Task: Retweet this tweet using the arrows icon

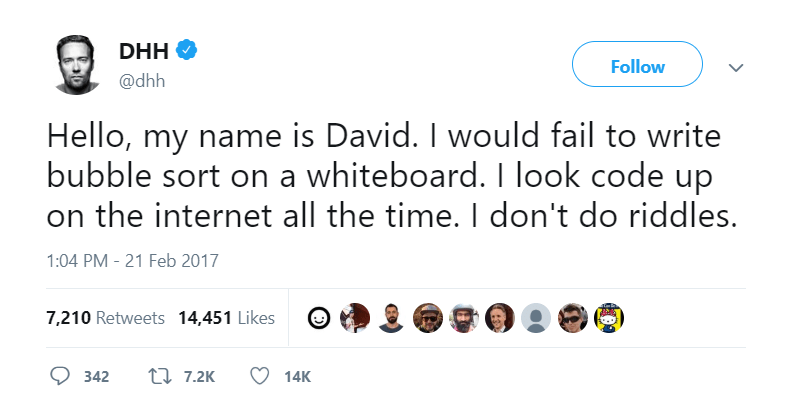Action: coord(161,376)
